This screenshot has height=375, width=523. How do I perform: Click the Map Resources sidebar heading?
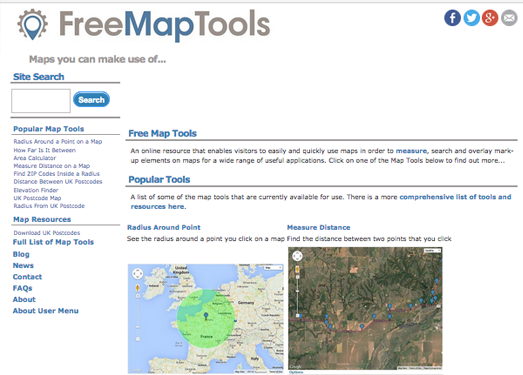42,220
